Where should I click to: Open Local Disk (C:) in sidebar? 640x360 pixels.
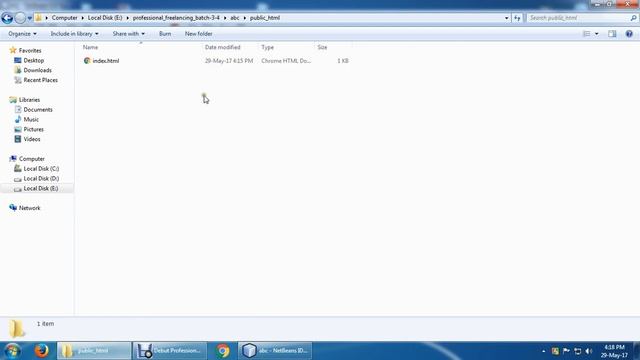click(x=41, y=169)
